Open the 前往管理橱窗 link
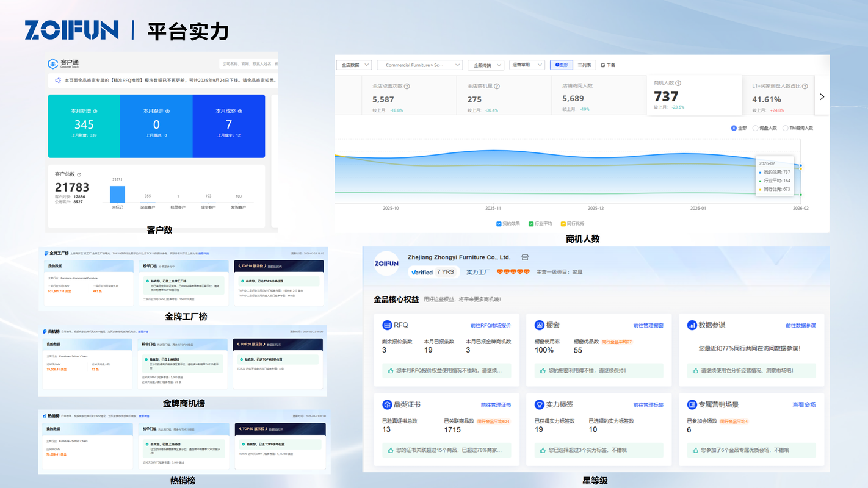The height and width of the screenshot is (488, 868). (x=648, y=326)
